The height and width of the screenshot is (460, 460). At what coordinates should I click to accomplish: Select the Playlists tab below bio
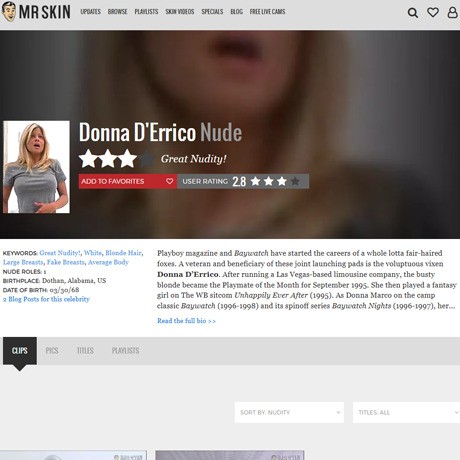125,351
